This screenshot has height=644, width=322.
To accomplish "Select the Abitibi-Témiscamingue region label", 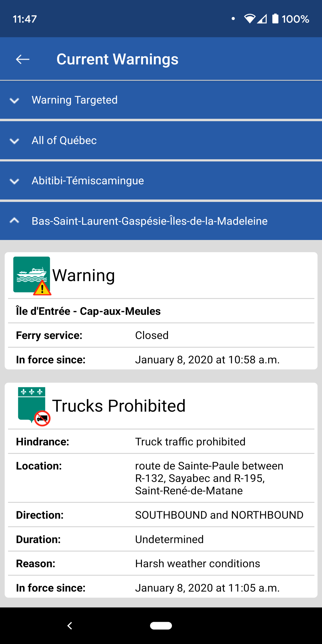I will (x=88, y=181).
